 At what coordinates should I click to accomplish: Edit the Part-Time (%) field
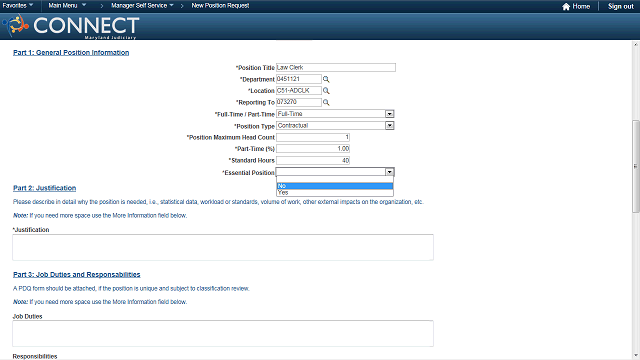(313, 149)
